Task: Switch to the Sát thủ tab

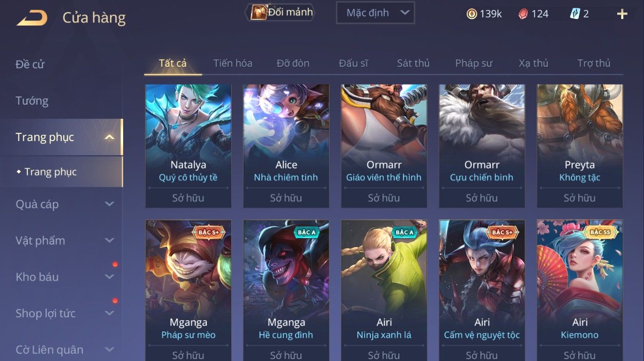Action: tap(413, 63)
